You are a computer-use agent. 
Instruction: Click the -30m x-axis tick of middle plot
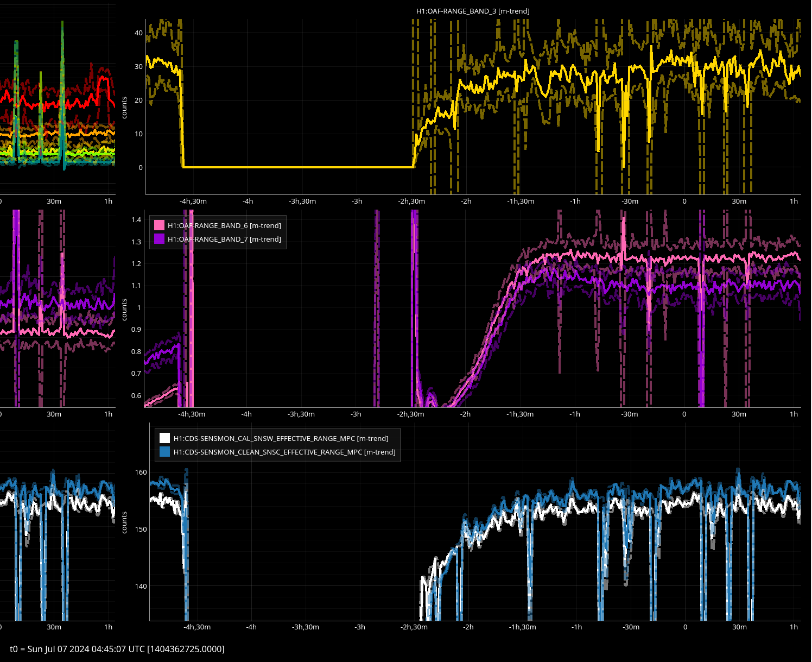[x=630, y=414]
